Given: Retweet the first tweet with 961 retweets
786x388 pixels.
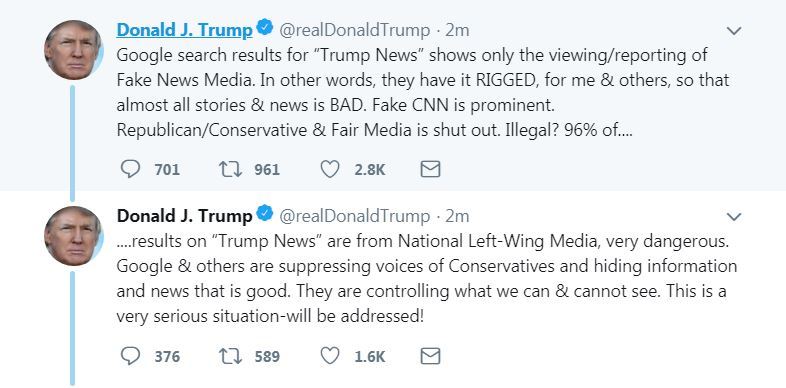Looking at the screenshot, I should tap(231, 169).
